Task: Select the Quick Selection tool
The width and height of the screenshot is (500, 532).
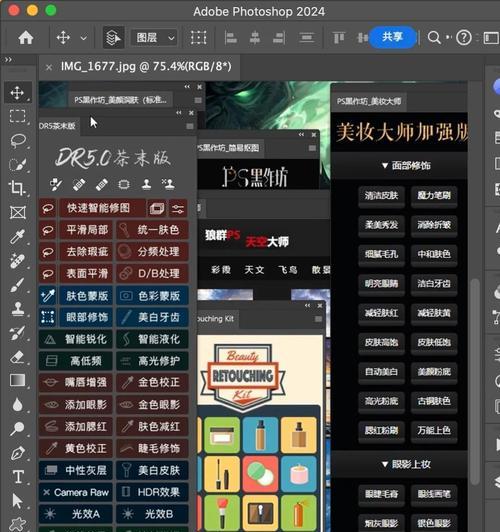Action: (x=17, y=164)
